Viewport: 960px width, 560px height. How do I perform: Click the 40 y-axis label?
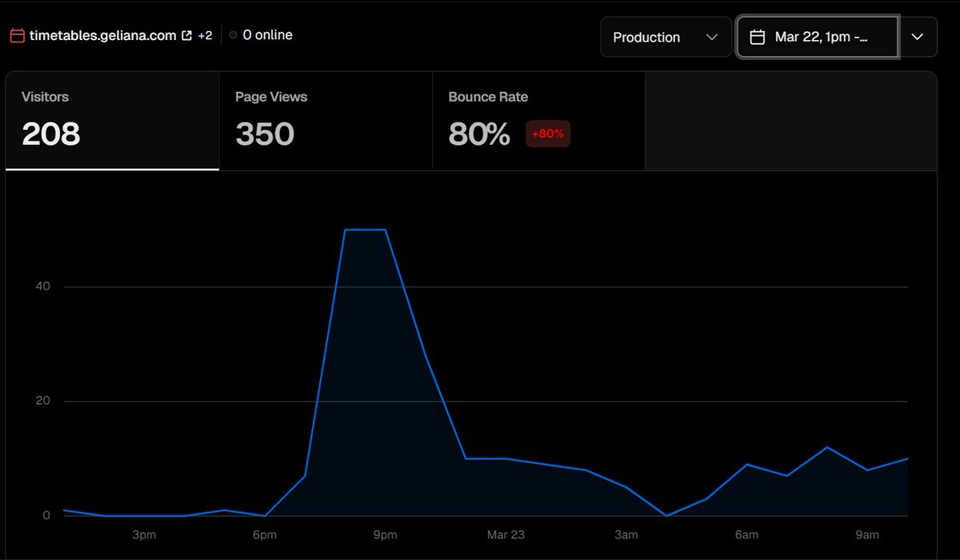click(x=42, y=286)
